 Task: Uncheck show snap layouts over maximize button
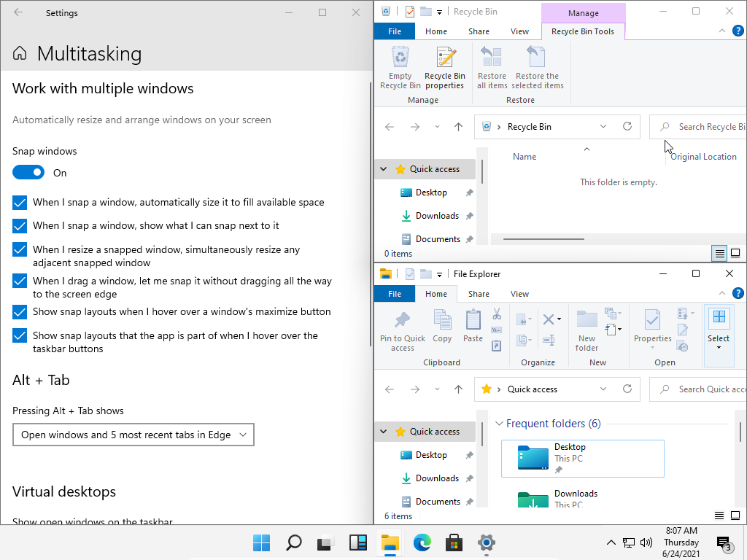coord(20,312)
